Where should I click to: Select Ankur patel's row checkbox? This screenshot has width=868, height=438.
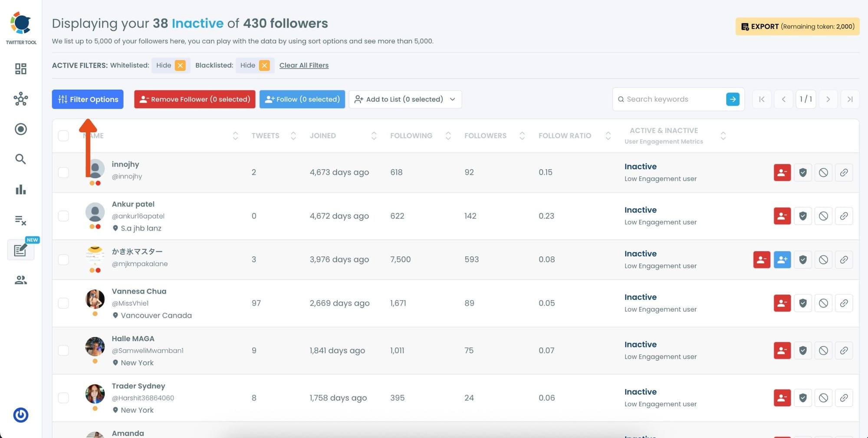click(x=63, y=216)
